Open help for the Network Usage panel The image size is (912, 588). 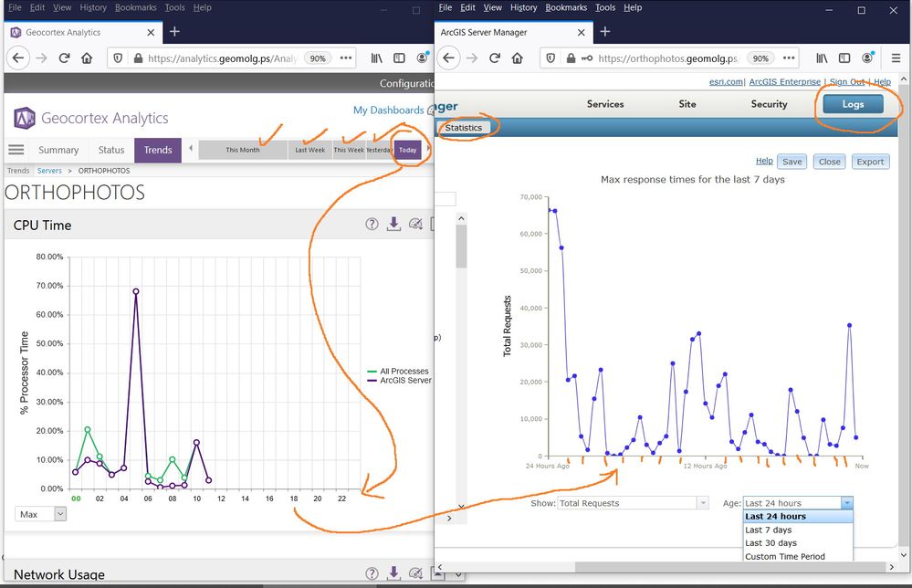(x=372, y=572)
